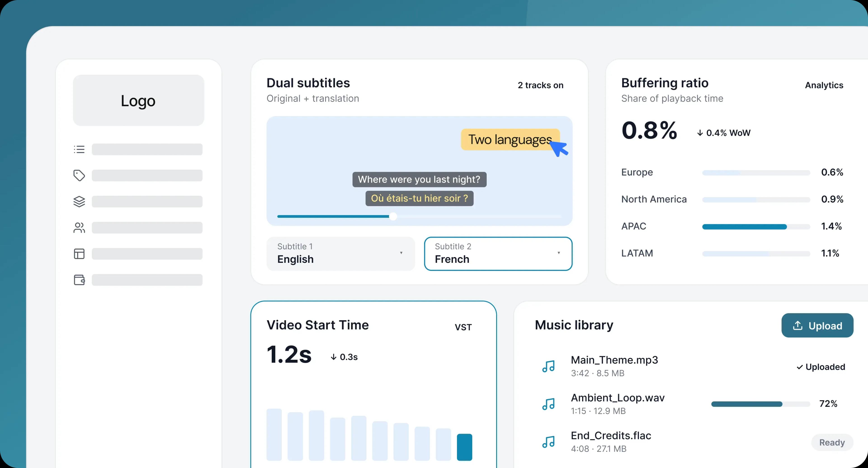868x468 pixels.
Task: Click the music note icon for Ambient_Loop.wav
Action: [x=548, y=404]
